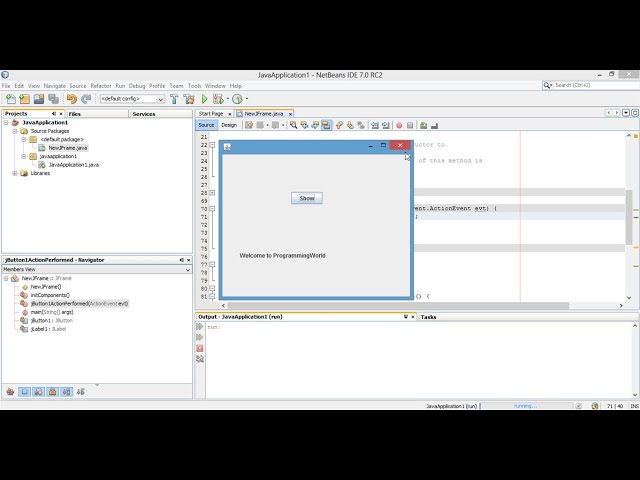Viewport: 640px width, 480px height.
Task: Click Toggle Highlight Search editor icon
Action: pos(326,125)
